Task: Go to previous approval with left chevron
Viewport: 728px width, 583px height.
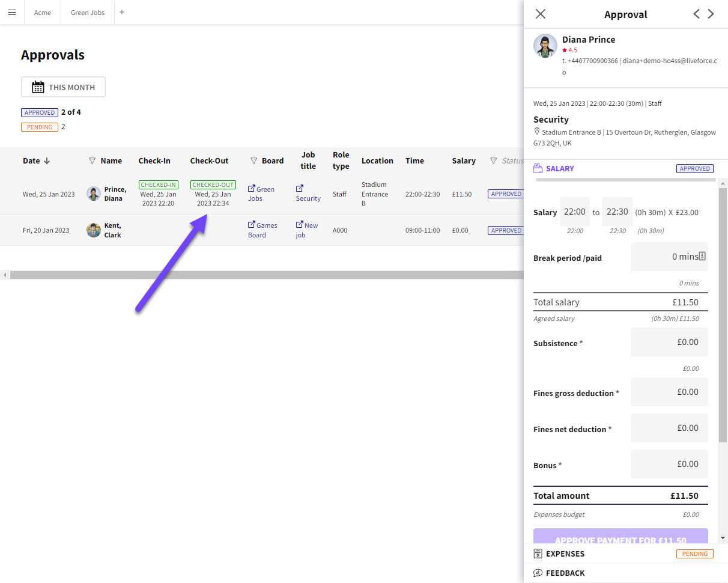Action: pos(696,14)
